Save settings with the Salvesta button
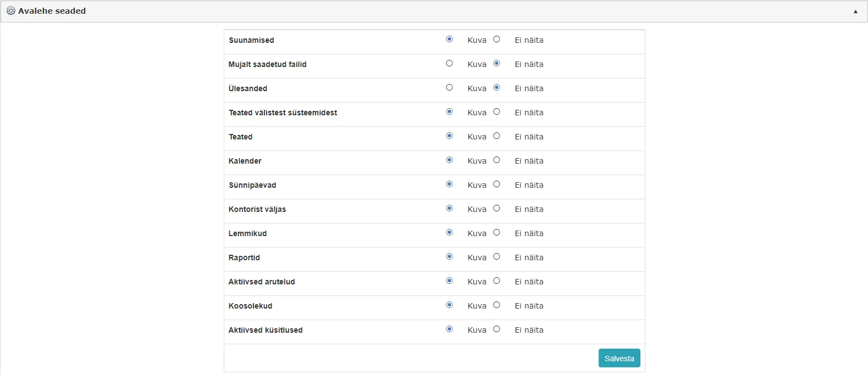 (x=619, y=358)
